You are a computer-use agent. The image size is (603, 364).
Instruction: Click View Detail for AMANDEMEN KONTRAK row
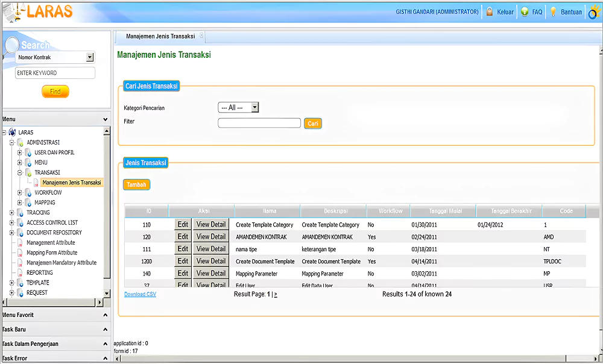211,237
